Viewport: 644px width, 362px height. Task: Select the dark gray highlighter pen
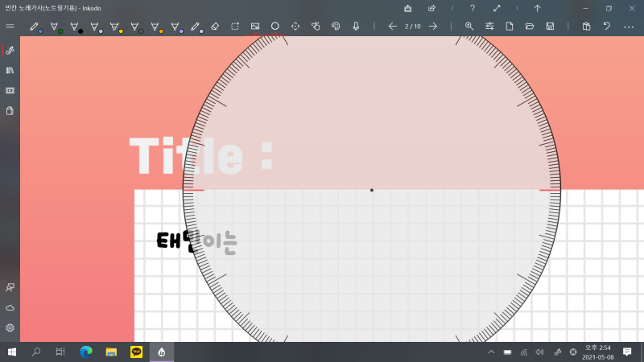click(x=136, y=27)
